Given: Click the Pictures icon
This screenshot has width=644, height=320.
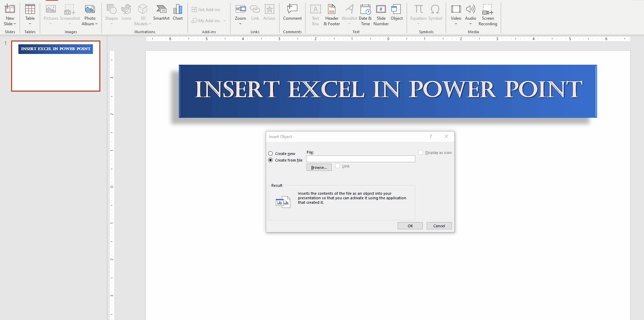Looking at the screenshot, I should (x=51, y=9).
